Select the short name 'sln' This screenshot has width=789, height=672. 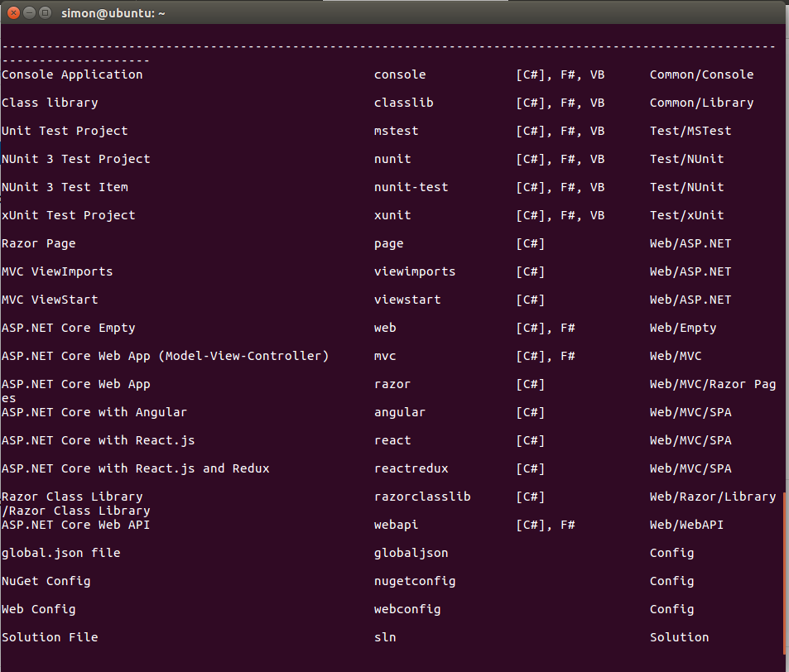pyautogui.click(x=385, y=638)
